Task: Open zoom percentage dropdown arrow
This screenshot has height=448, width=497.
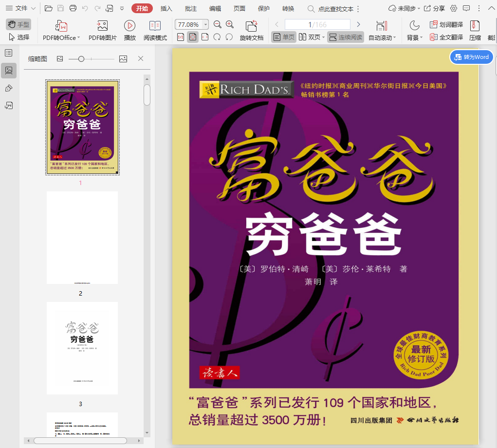Action: click(x=205, y=24)
